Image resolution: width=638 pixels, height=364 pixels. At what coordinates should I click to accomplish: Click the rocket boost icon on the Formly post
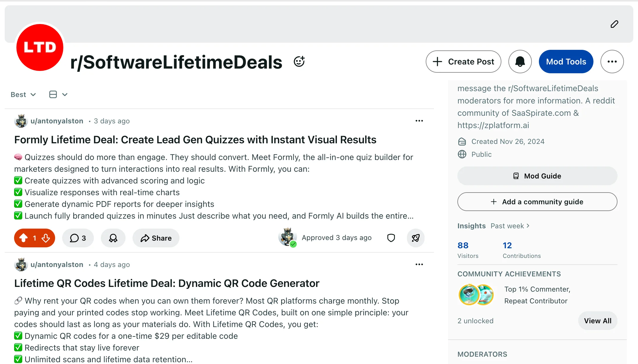point(415,238)
